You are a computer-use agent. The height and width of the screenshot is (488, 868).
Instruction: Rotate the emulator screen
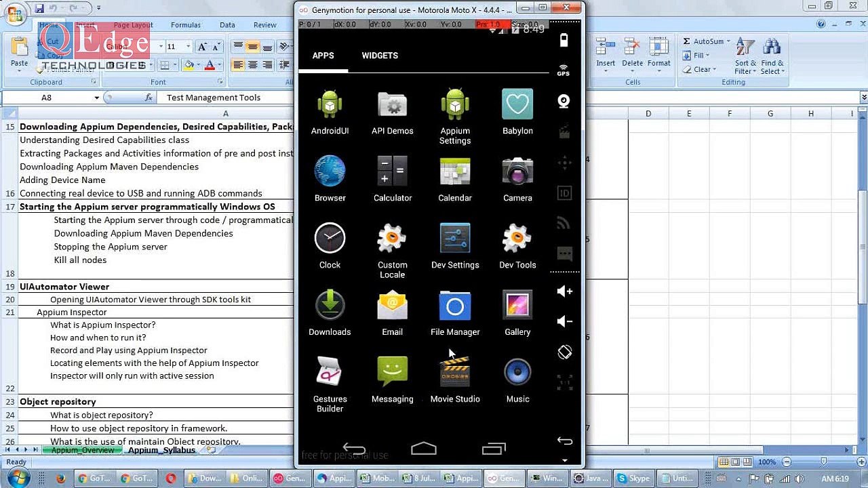click(564, 352)
